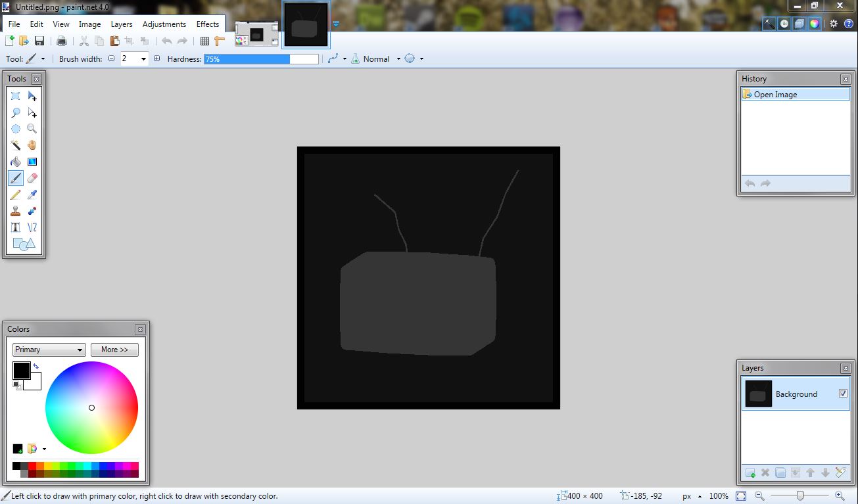Open the Image menu
858x504 pixels.
(x=90, y=24)
